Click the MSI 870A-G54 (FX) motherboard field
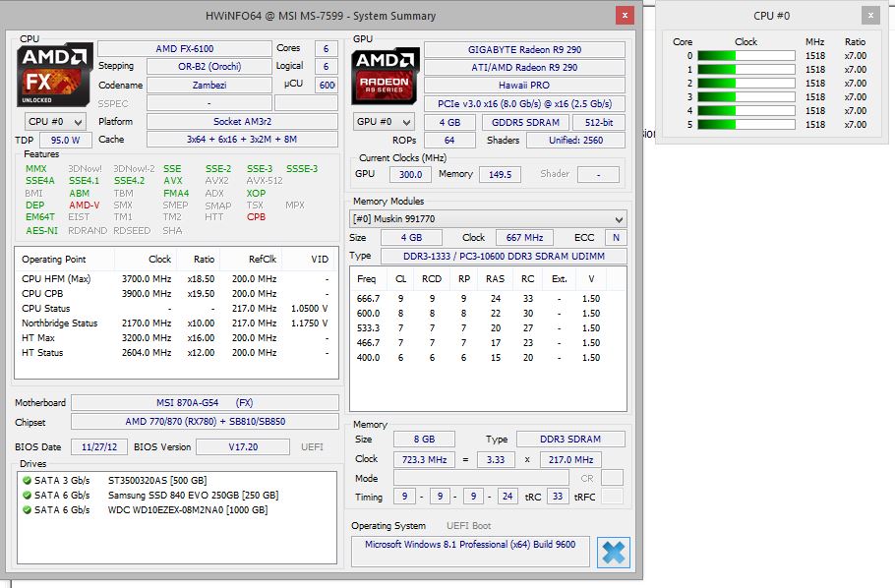895x588 pixels. point(205,402)
